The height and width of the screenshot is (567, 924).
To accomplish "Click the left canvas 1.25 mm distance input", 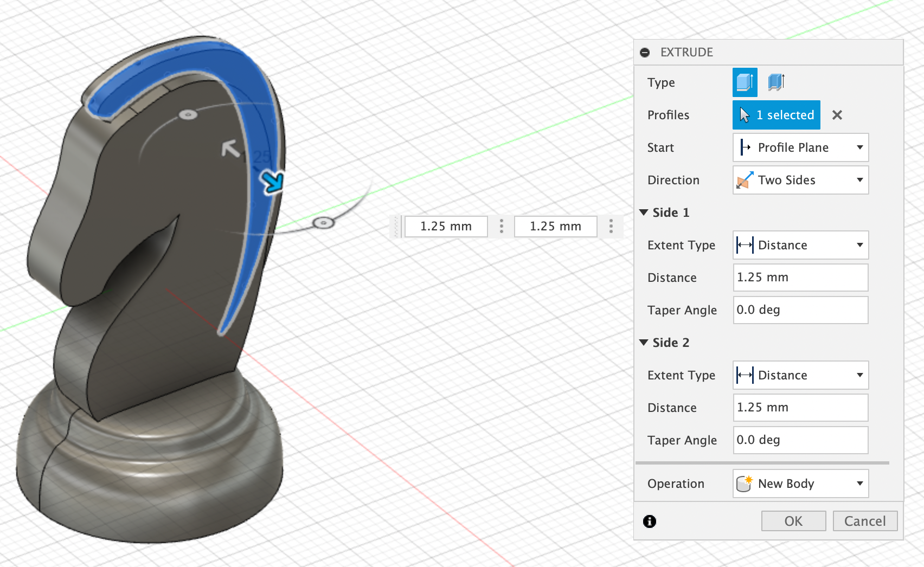I will pyautogui.click(x=446, y=226).
